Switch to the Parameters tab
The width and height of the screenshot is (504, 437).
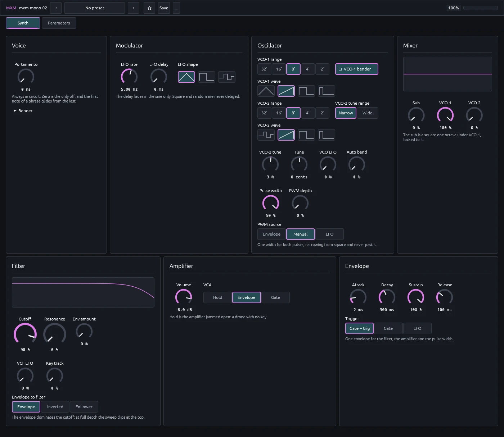point(59,23)
